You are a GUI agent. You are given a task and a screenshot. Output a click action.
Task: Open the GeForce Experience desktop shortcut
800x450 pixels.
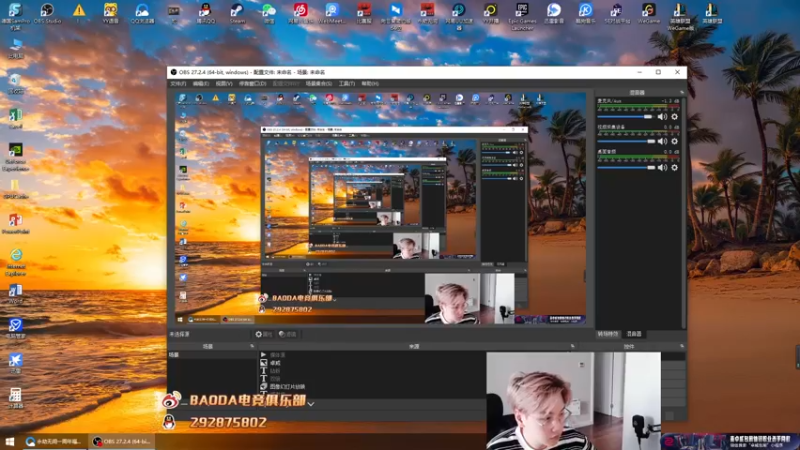15,157
